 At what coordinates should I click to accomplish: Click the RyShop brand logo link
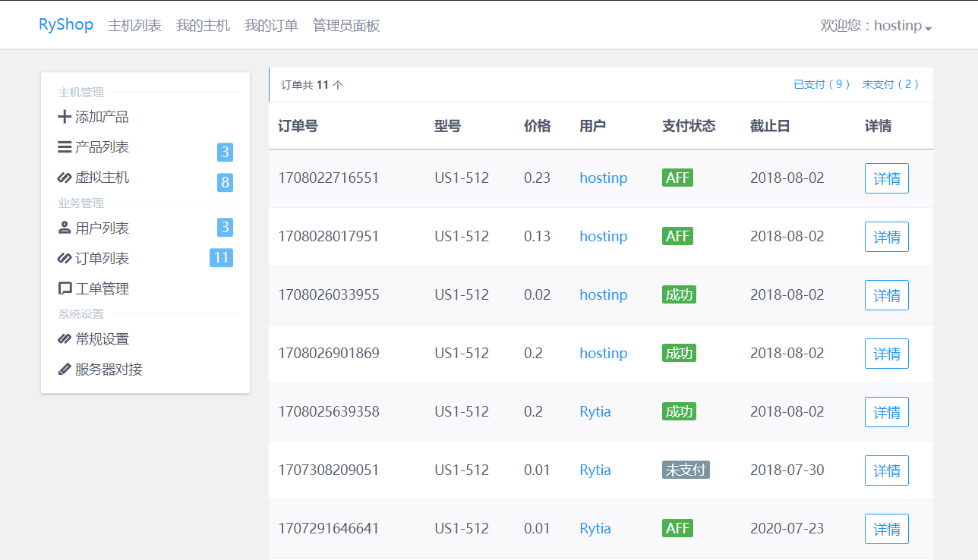point(66,24)
